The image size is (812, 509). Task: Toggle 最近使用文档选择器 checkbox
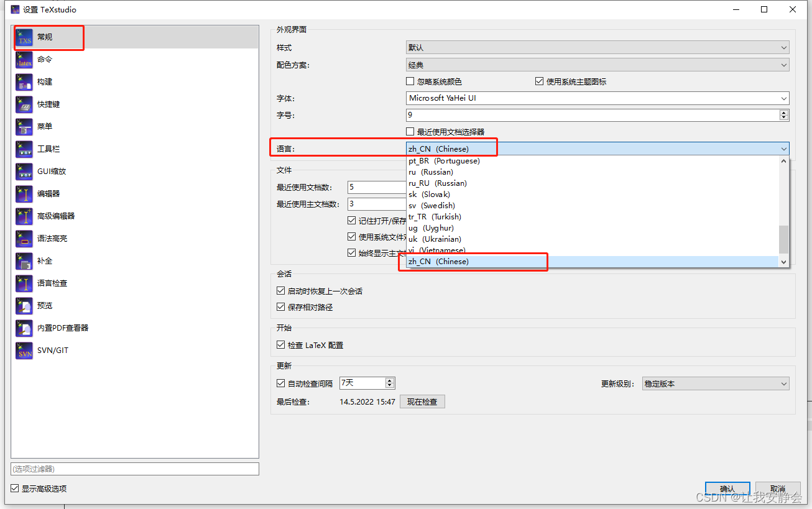(x=410, y=131)
